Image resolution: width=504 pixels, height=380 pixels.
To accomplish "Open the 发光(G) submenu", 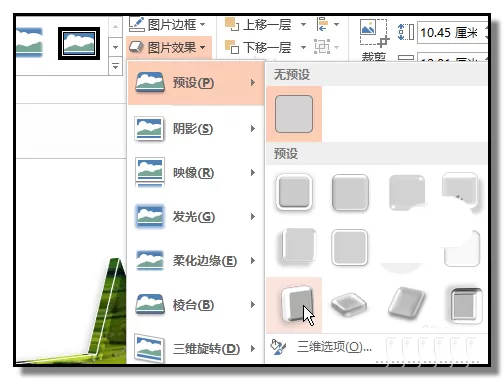I will coord(196,217).
